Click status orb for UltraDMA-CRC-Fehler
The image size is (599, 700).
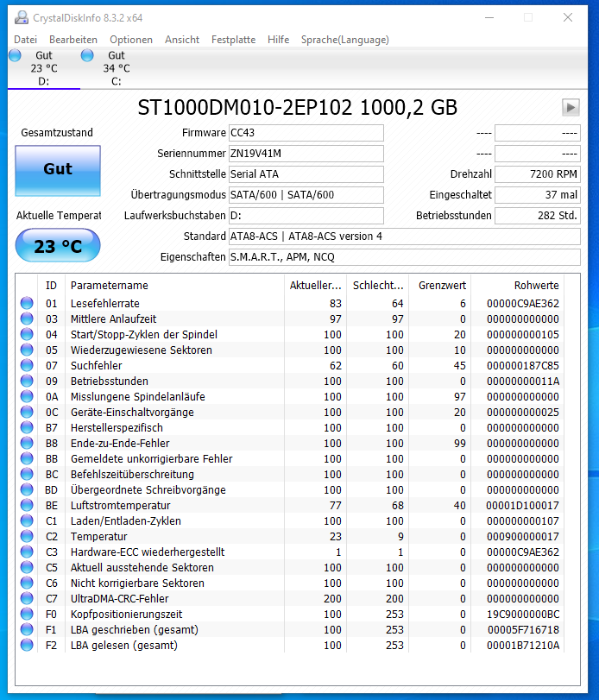[27, 598]
